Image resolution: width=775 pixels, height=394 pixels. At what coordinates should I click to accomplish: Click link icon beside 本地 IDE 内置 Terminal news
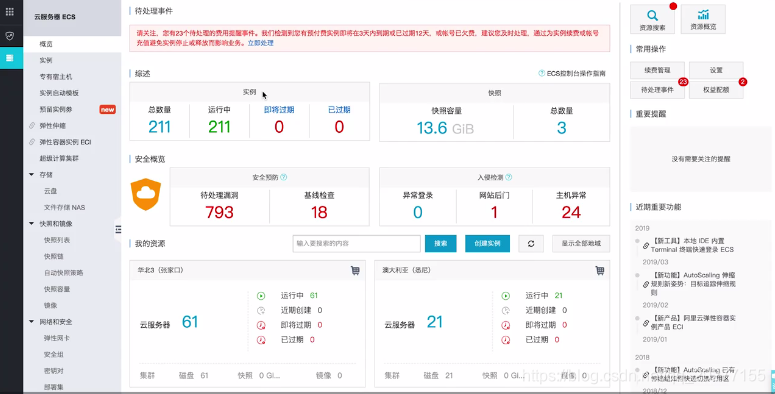coord(646,245)
